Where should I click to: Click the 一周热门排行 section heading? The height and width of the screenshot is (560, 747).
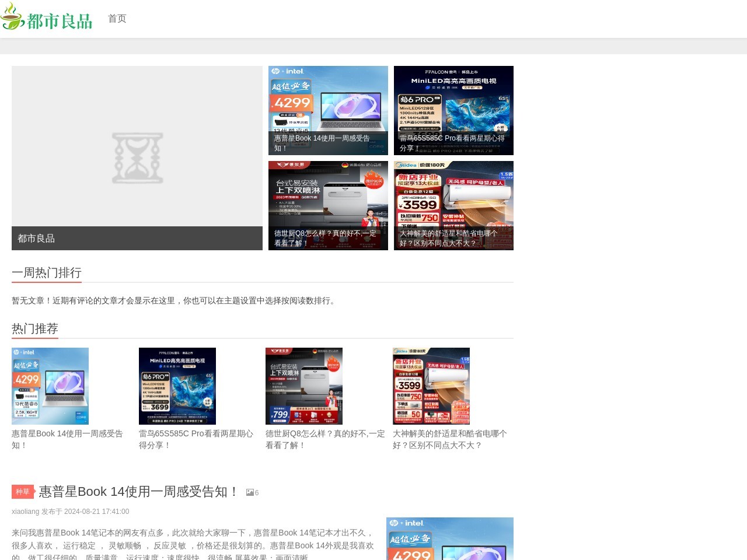tap(46, 273)
